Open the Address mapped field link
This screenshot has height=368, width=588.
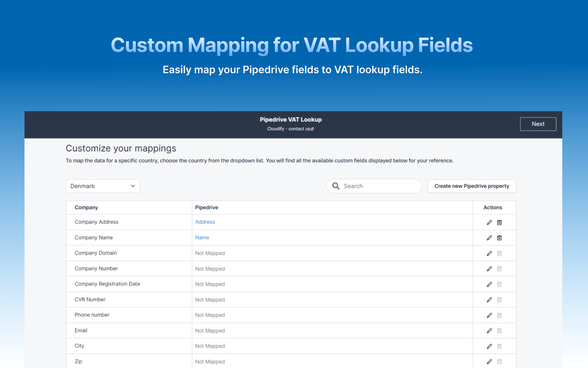coord(205,222)
